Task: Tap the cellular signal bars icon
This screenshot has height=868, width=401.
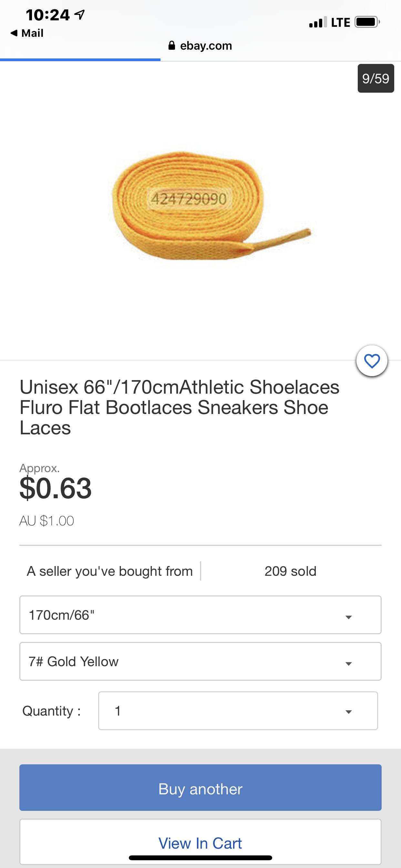Action: point(317,22)
